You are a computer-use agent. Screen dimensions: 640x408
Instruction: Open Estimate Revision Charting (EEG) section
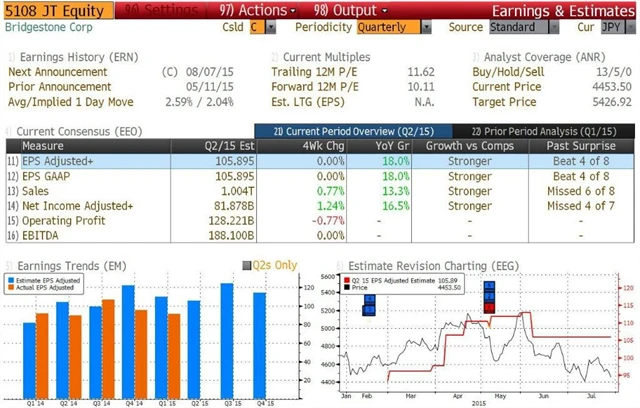point(433,266)
